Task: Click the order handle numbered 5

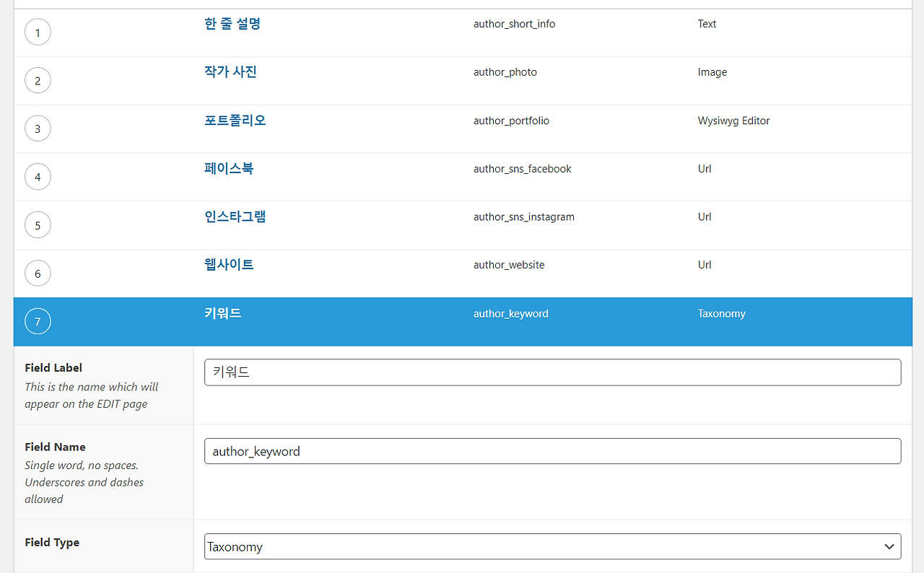Action: pos(38,225)
